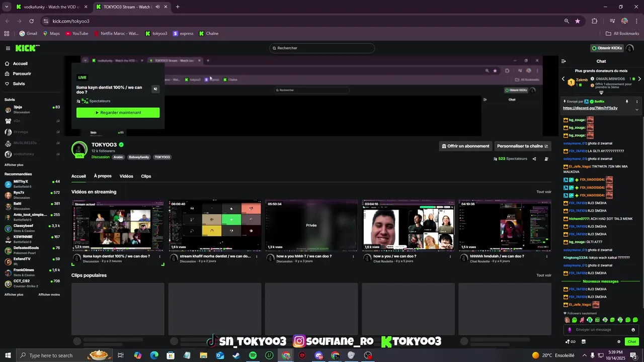Open the 'how a you hhhh' private video
This screenshot has width=644, height=362.
coord(311,225)
